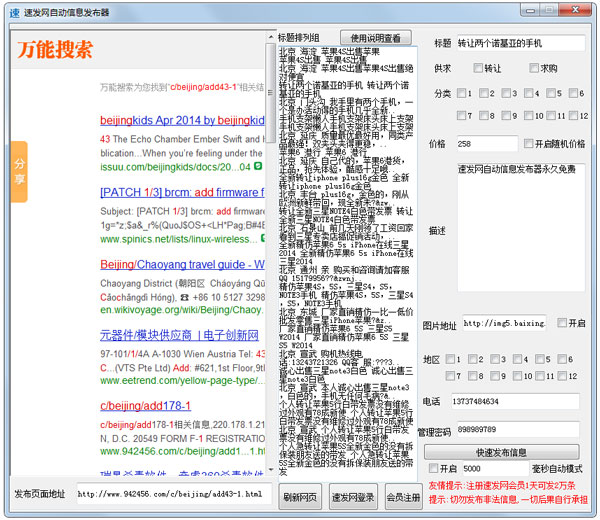Click the 管理密码 password field
This screenshot has height=520, width=600.
click(518, 429)
